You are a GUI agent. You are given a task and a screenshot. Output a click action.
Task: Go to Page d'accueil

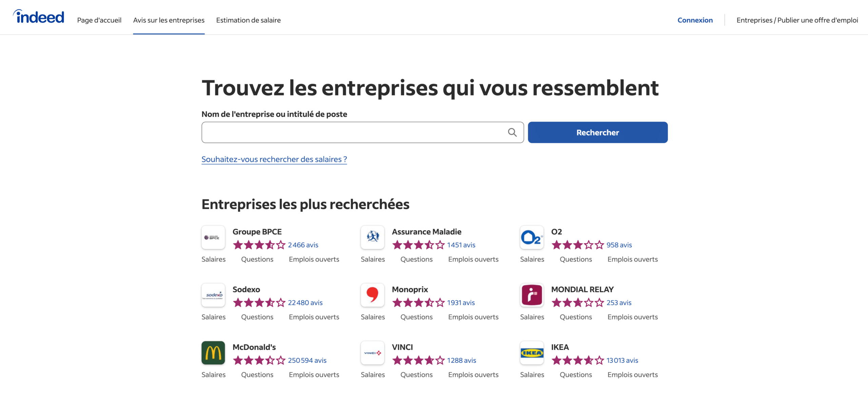pos(99,20)
